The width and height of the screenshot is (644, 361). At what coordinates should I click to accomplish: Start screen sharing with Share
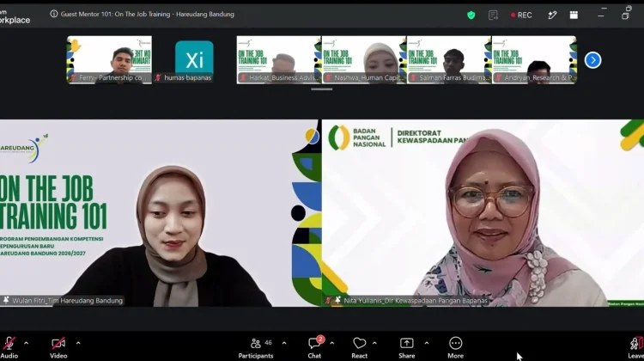pyautogui.click(x=407, y=347)
